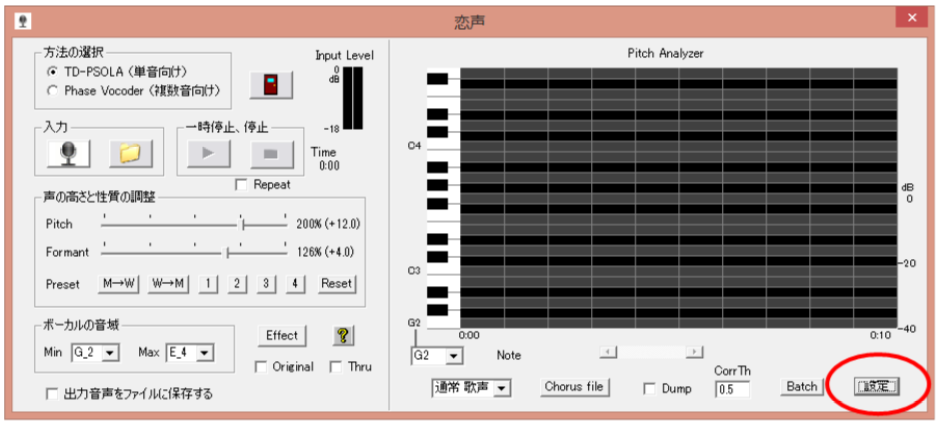
Task: Open the 設定 settings button
Action: tap(875, 386)
